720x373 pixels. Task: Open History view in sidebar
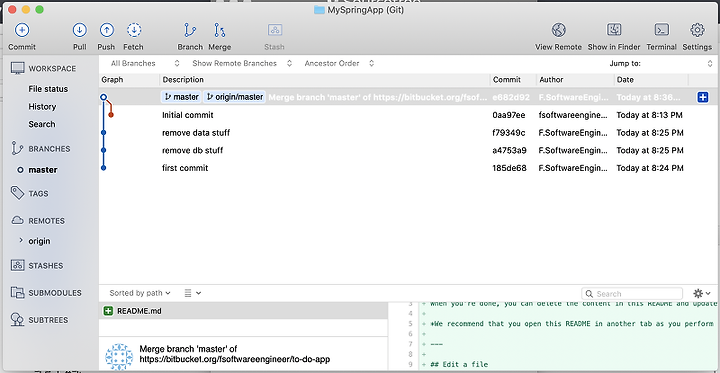[42, 107]
